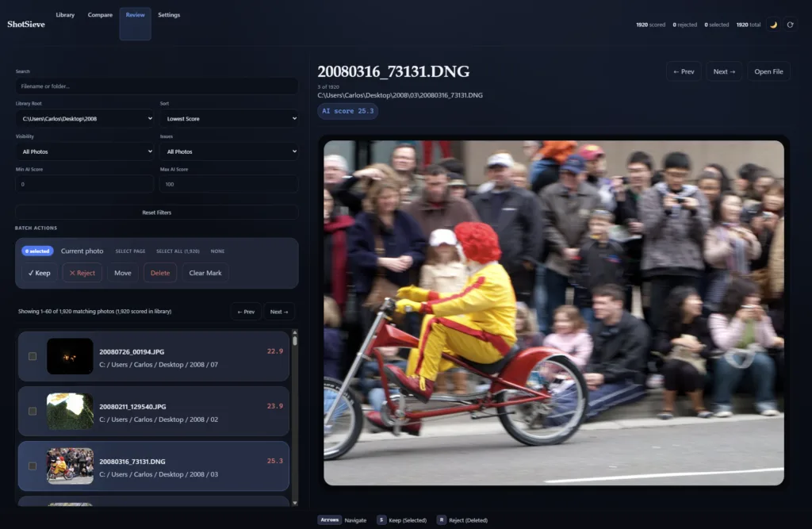Check the 20080726_00194.JPG selection checkbox
Screen dimensions: 812x529
(x=33, y=355)
